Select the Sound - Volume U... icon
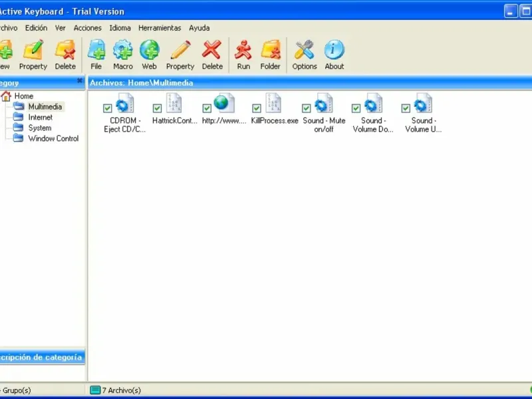Image resolution: width=532 pixels, height=399 pixels. [x=423, y=103]
